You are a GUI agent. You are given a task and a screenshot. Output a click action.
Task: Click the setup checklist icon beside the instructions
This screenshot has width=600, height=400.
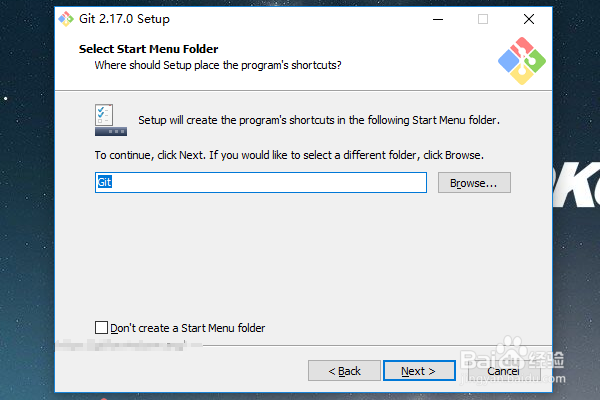(x=108, y=120)
